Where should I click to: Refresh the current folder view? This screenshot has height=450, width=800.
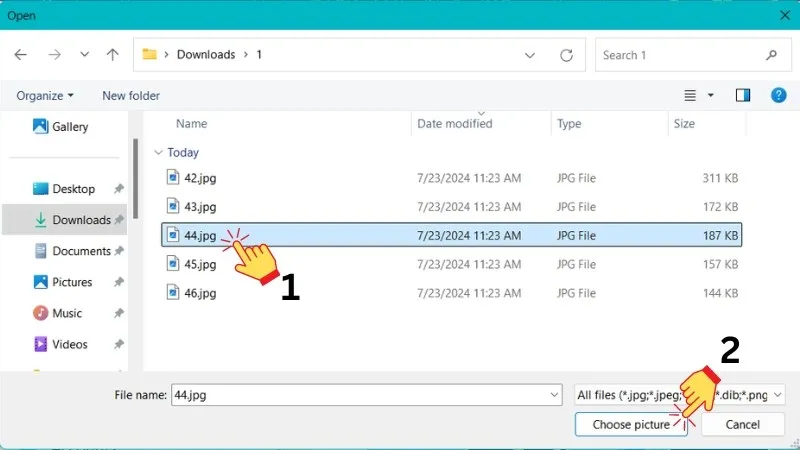pos(567,55)
